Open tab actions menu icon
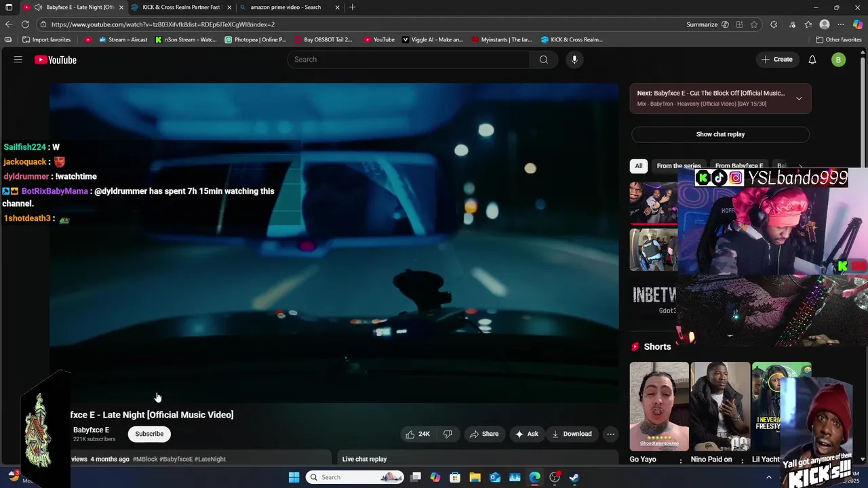This screenshot has width=868, height=488. pos(9,7)
